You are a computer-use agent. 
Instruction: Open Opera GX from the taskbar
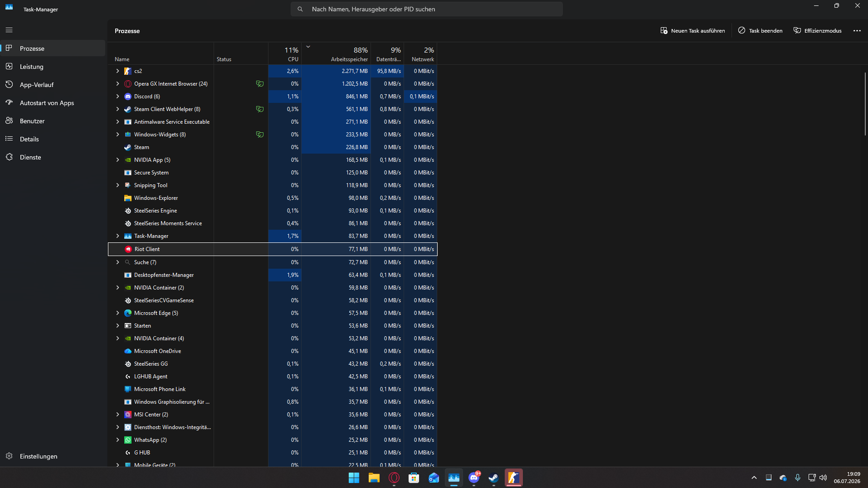394,478
